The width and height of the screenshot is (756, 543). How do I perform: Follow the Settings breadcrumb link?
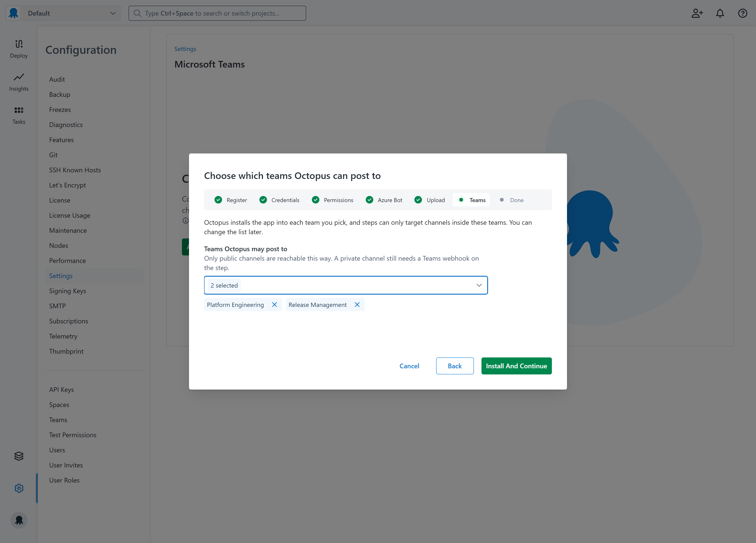tap(185, 49)
